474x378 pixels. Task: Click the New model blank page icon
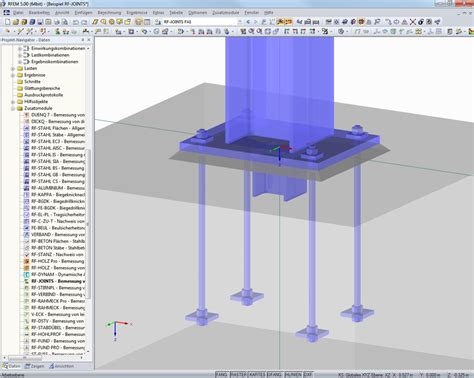7,22
